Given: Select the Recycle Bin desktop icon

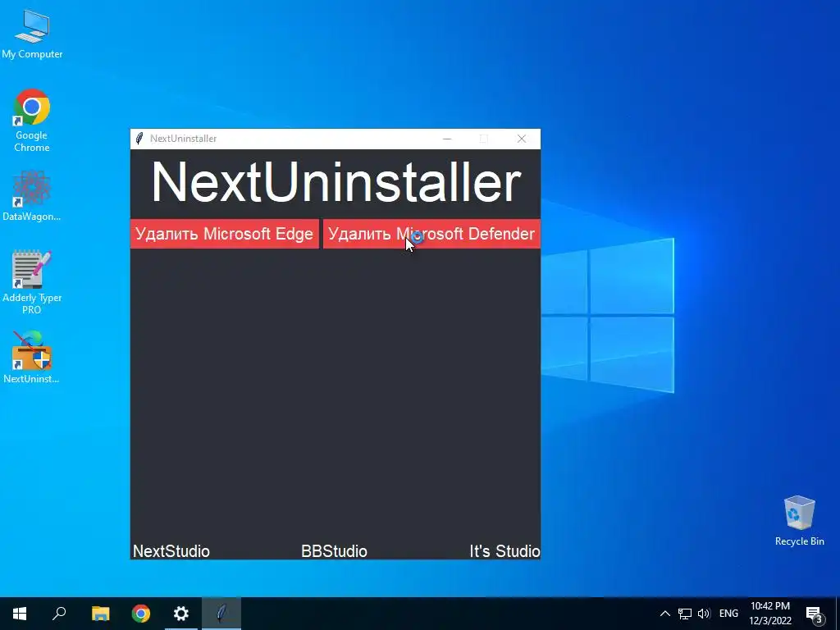Looking at the screenshot, I should coord(799,521).
